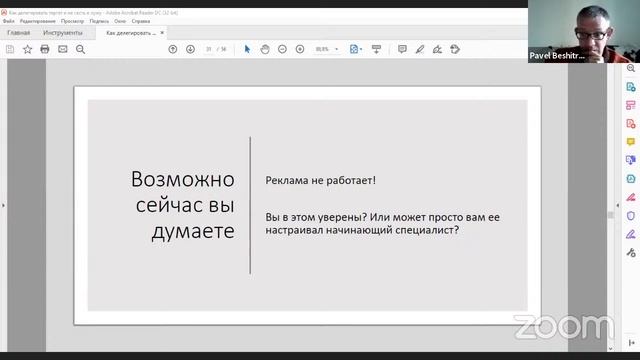Open the fit page options icon
This screenshot has height=360, width=640.
tap(354, 49)
